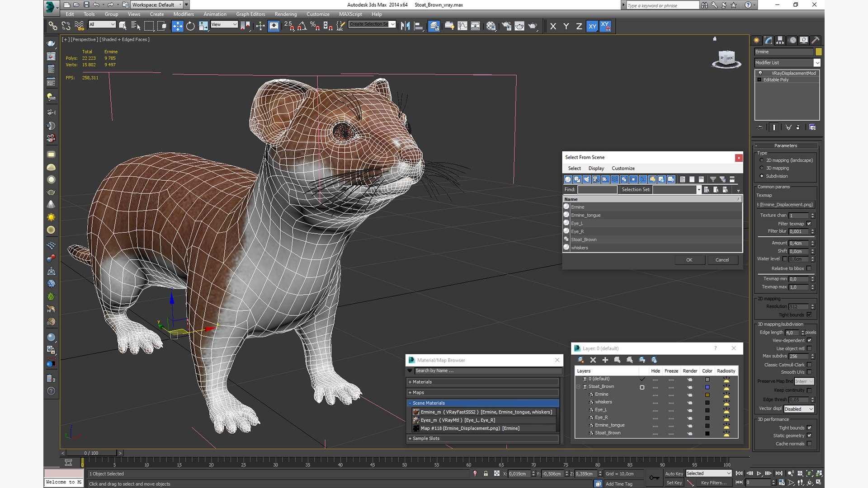Image resolution: width=868 pixels, height=488 pixels.
Task: Select the Subdivision radio button
Action: (x=762, y=176)
